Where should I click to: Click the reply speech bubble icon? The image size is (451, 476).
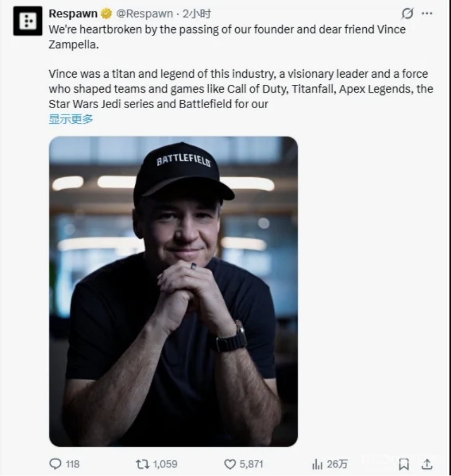coord(55,464)
